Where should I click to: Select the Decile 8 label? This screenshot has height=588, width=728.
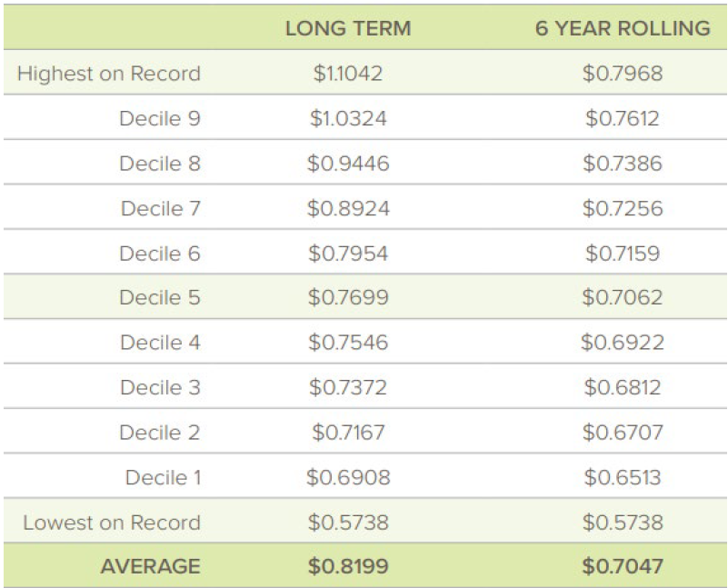point(160,164)
